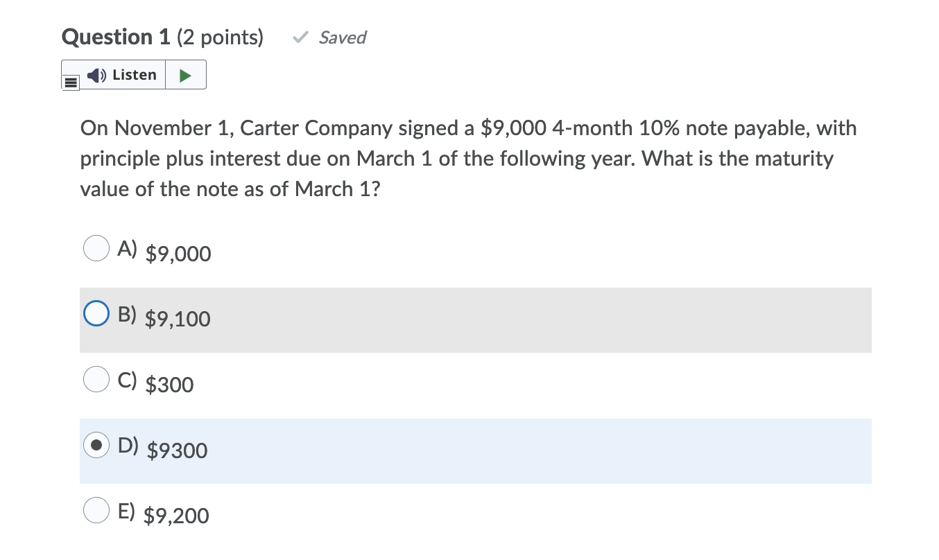This screenshot has height=560, width=939.
Task: Click the question text about Carter Company
Action: coord(467,158)
